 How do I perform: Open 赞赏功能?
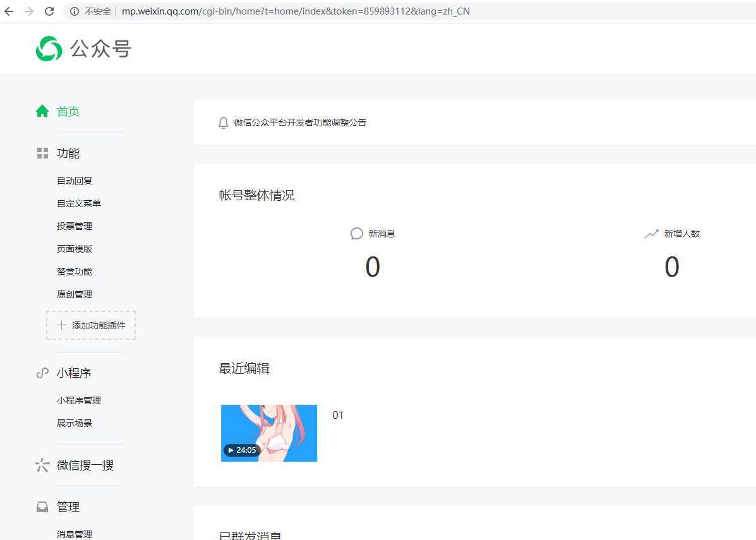[x=75, y=272]
